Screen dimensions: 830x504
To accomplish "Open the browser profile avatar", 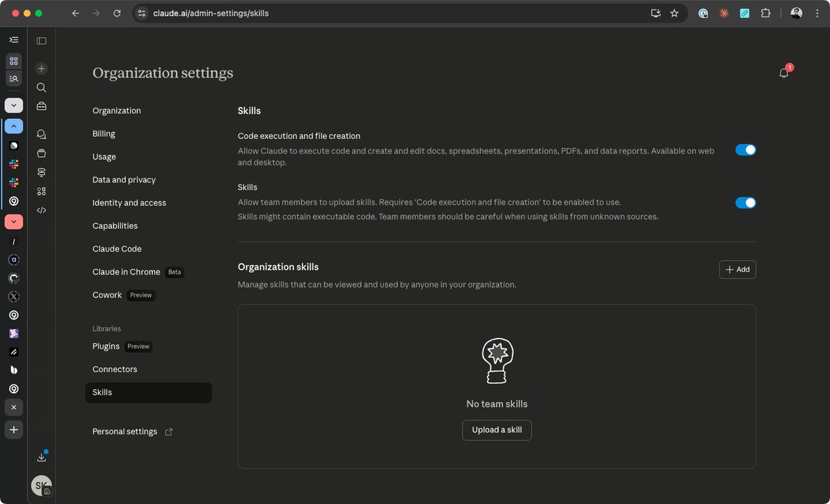I will click(x=796, y=13).
